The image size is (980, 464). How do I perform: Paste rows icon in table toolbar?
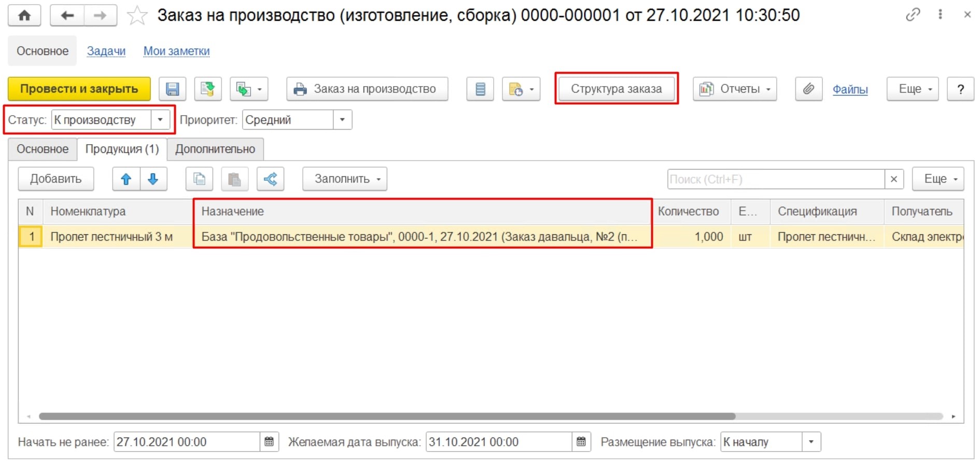click(x=235, y=179)
